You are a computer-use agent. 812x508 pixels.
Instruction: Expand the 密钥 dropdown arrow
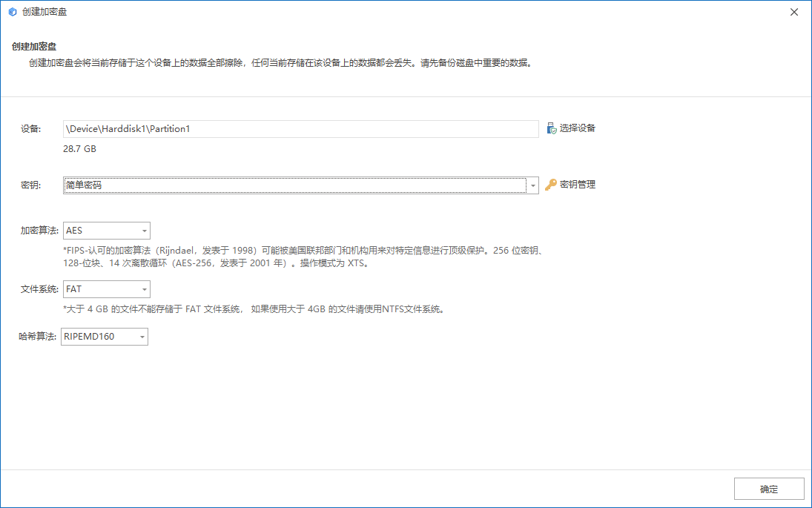(x=533, y=185)
